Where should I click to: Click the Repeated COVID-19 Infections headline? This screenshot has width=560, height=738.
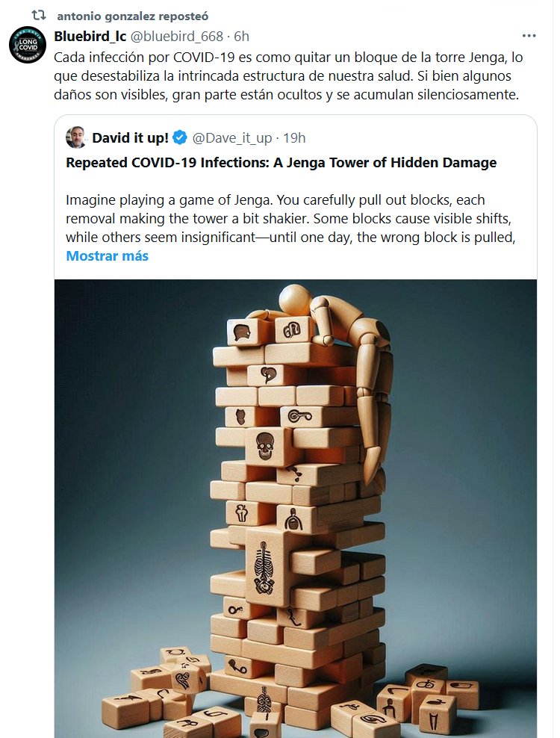pos(281,163)
